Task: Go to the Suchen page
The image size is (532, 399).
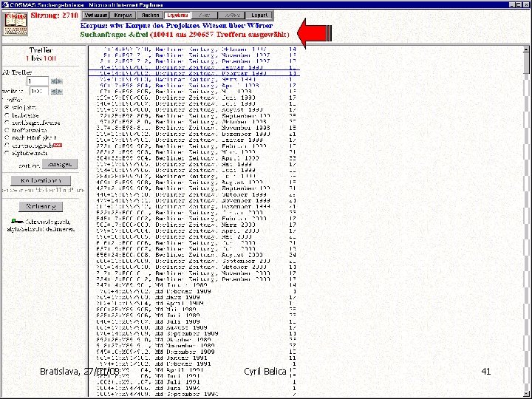Action: 150,16
